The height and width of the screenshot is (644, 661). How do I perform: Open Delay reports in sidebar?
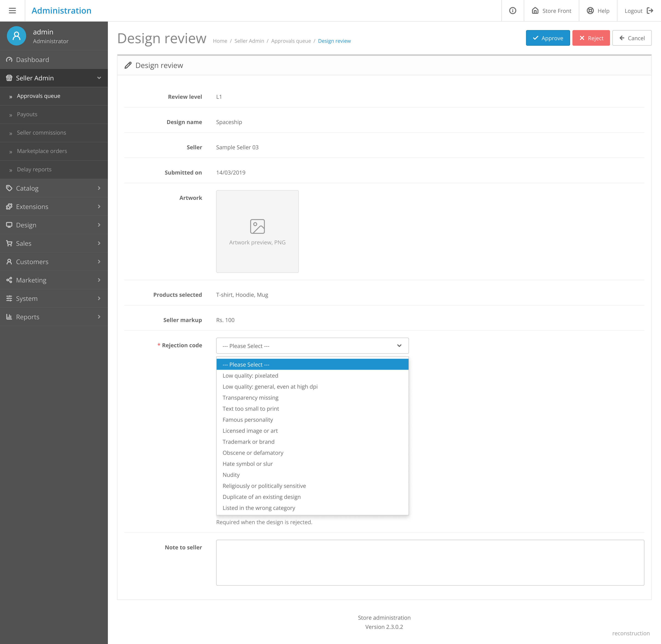(54, 169)
